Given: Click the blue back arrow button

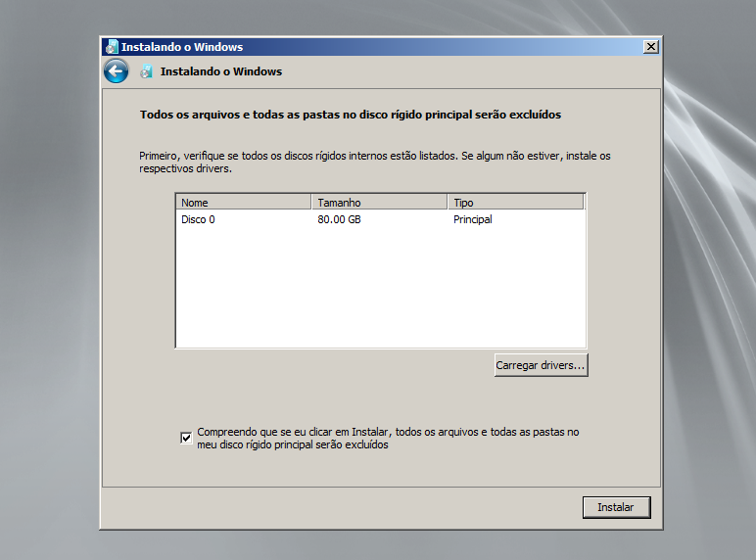Looking at the screenshot, I should (x=116, y=71).
